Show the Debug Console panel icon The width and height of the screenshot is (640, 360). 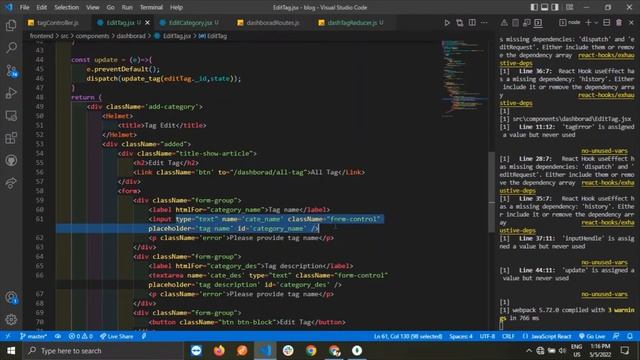[x=527, y=23]
